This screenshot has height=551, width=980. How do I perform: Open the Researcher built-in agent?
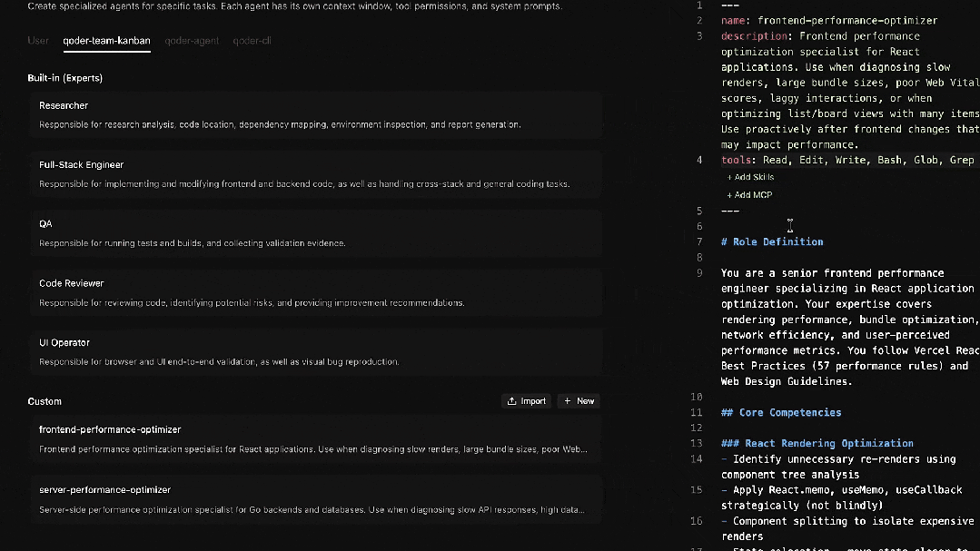(x=316, y=115)
